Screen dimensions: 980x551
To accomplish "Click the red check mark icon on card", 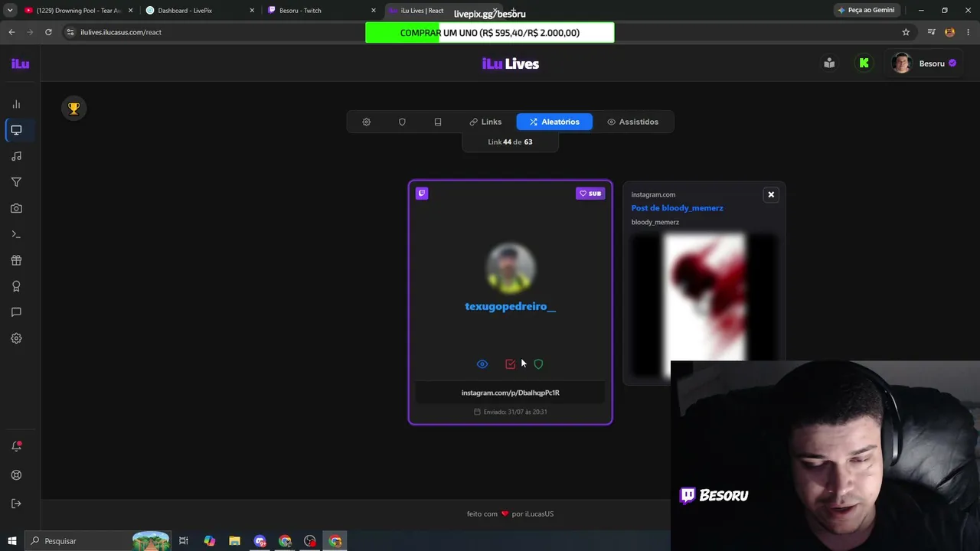I will pos(510,364).
